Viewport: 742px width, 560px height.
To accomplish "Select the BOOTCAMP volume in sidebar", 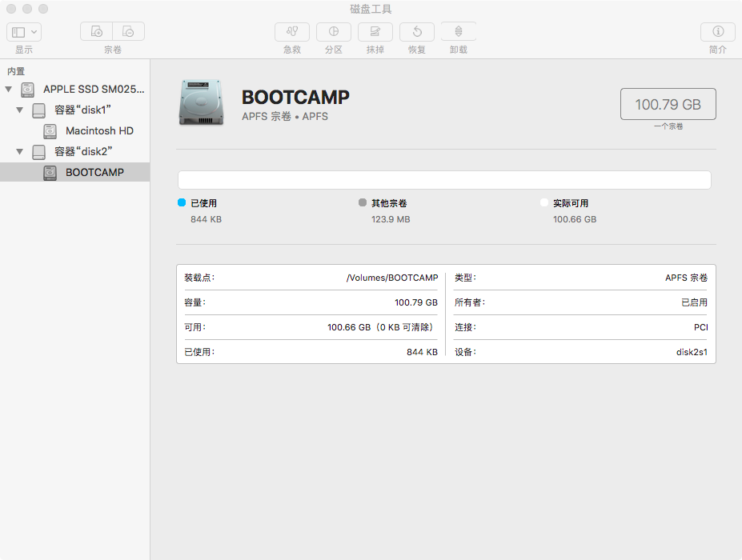I will 94,173.
